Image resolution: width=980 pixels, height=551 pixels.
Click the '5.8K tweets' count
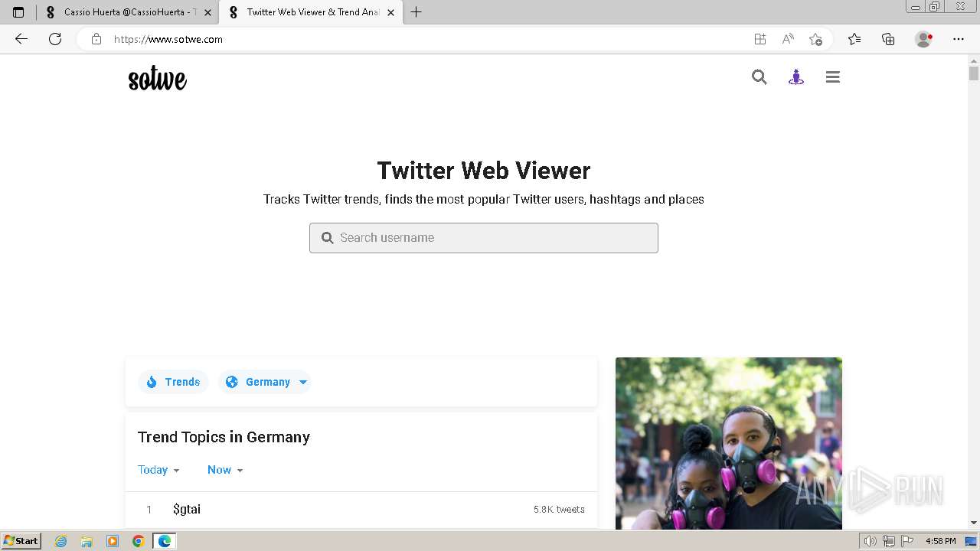click(x=559, y=509)
